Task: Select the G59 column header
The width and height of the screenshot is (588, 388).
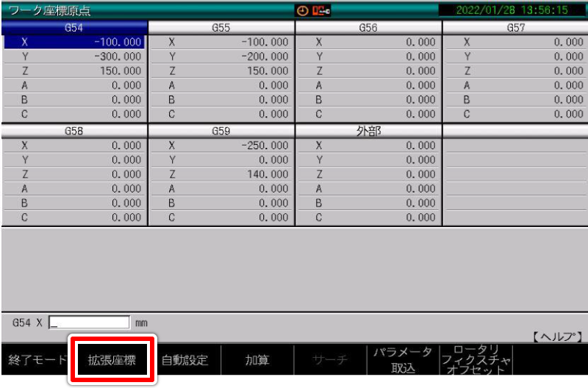Action: (220, 131)
